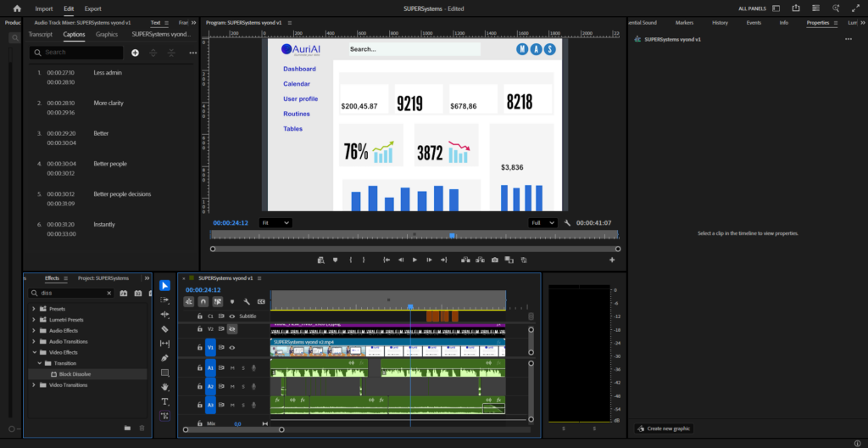868x448 pixels.
Task: Click Quick Export share icon
Action: point(796,8)
